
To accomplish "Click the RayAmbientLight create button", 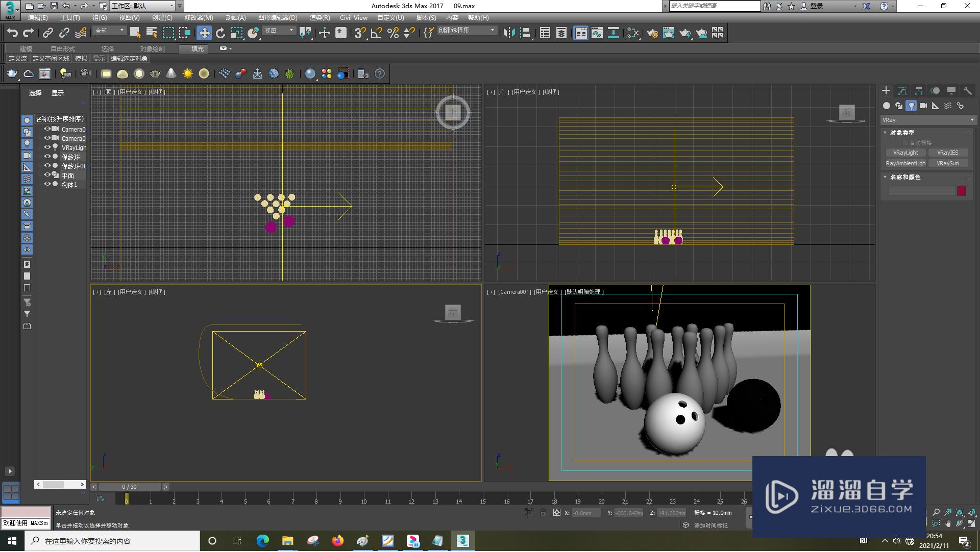I will pyautogui.click(x=905, y=163).
